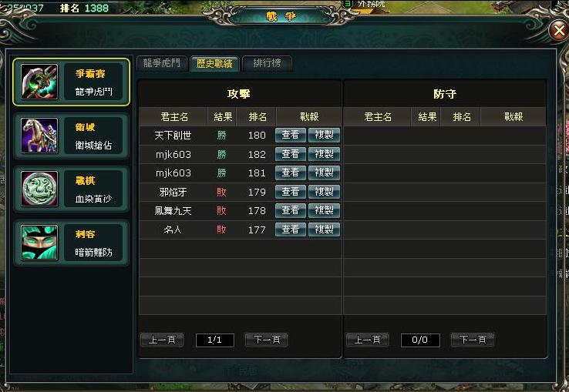Open the 刺客 masked assassin icon
Screen dimensions: 569x392
tap(39, 243)
